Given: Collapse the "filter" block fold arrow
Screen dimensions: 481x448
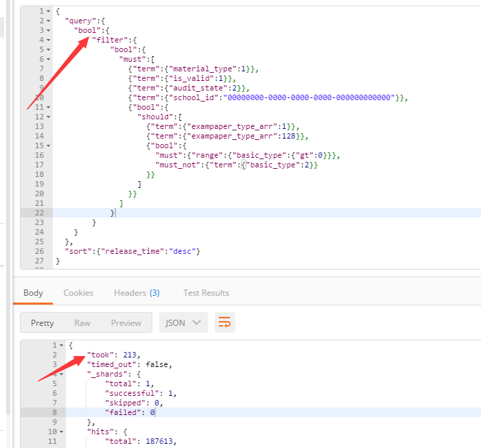Looking at the screenshot, I should [49, 40].
